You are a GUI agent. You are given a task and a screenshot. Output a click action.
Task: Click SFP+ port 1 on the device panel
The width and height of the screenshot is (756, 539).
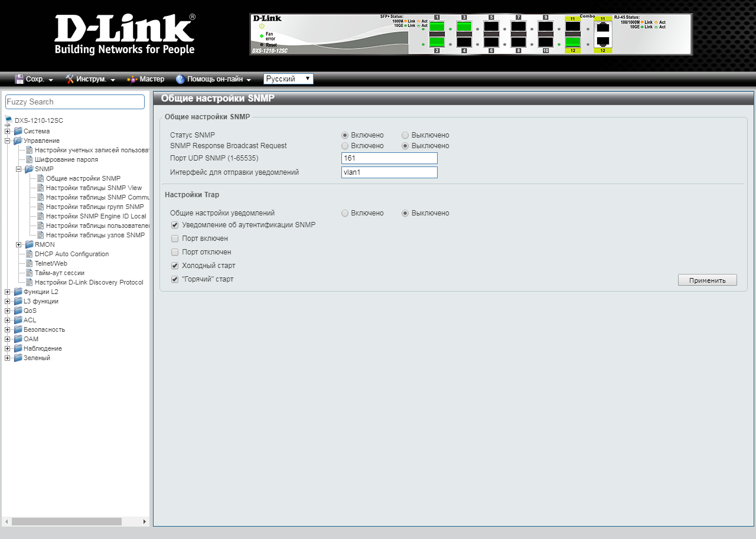point(437,26)
